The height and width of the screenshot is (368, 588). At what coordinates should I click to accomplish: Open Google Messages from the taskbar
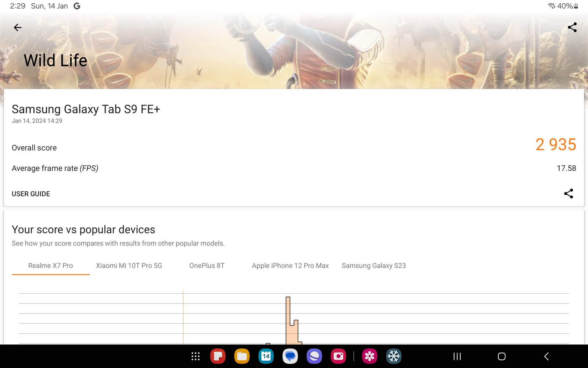pyautogui.click(x=290, y=356)
